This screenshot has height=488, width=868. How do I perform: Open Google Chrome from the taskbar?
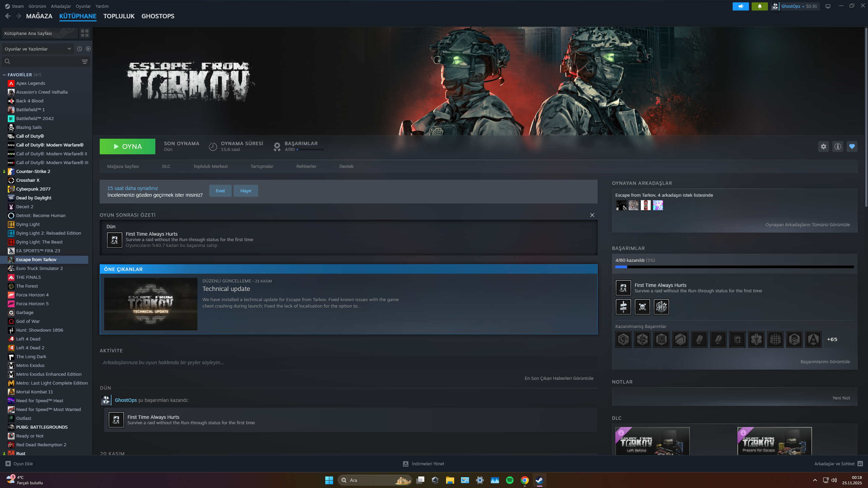point(524,480)
